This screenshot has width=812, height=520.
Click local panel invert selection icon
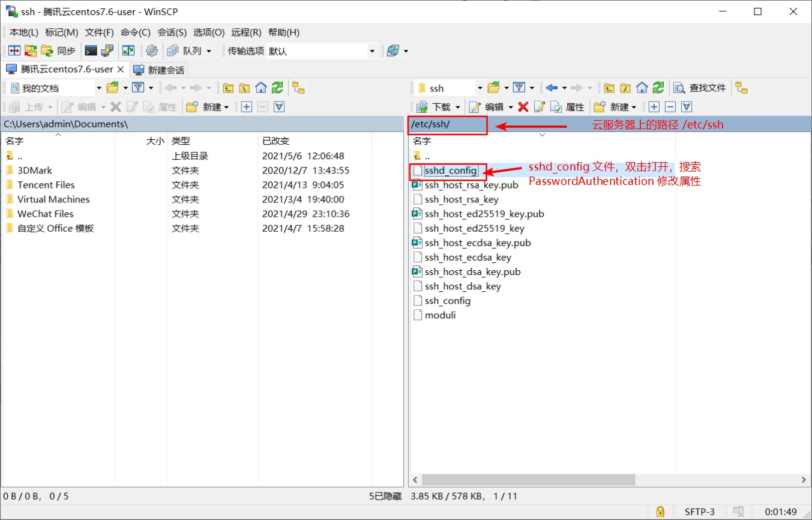[x=279, y=107]
